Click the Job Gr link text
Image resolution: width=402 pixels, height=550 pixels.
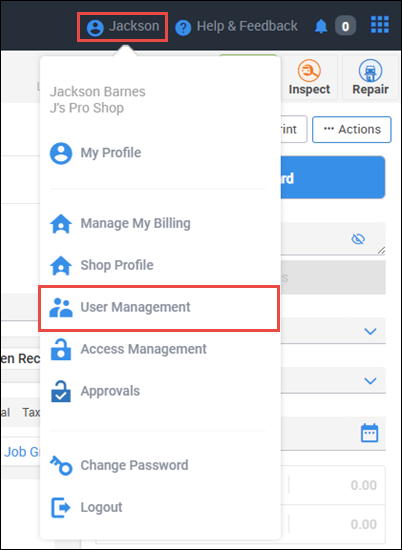[22, 452]
